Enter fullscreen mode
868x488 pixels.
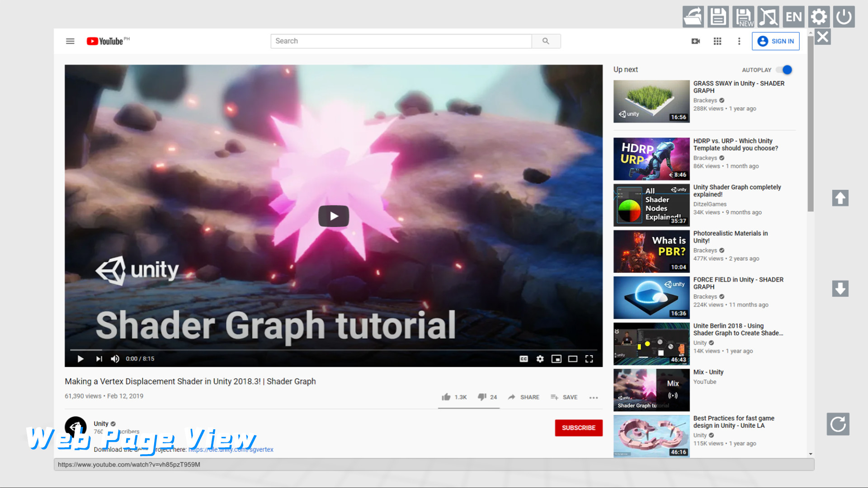coord(589,358)
